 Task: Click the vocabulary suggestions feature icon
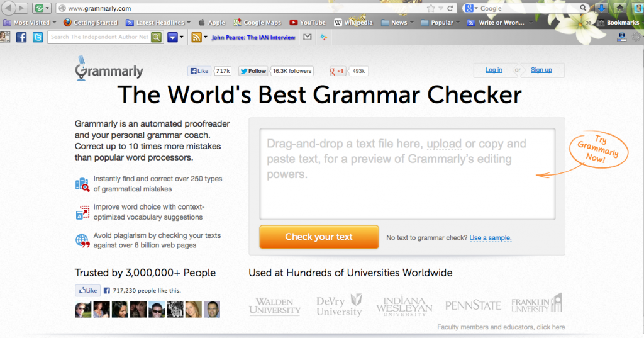tap(82, 213)
